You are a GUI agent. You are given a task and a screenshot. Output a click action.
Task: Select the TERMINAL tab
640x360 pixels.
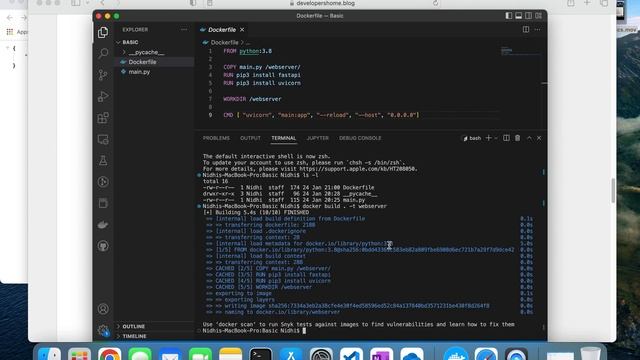click(x=284, y=138)
